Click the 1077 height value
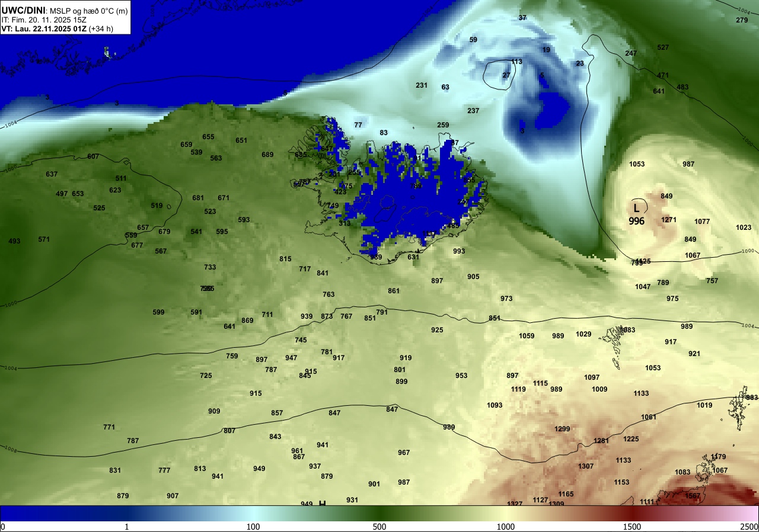This screenshot has height=532, width=759. click(702, 222)
